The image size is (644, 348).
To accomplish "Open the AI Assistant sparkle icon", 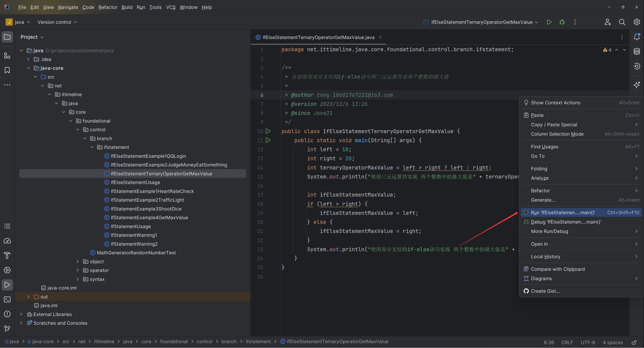I will (637, 85).
